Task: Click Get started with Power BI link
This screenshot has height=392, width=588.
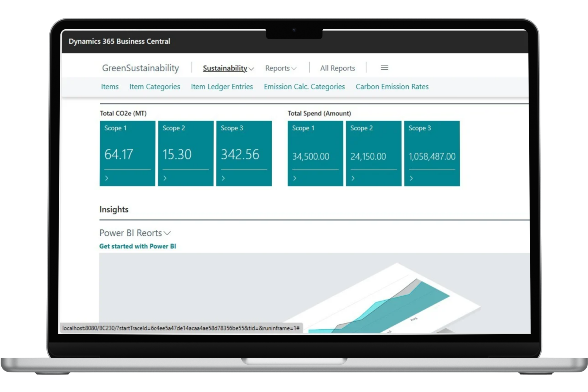Action: click(138, 246)
